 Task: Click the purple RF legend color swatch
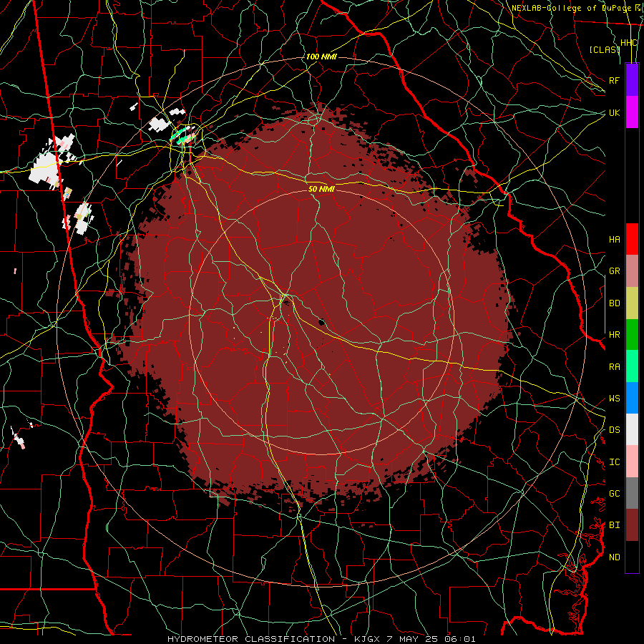(x=632, y=80)
